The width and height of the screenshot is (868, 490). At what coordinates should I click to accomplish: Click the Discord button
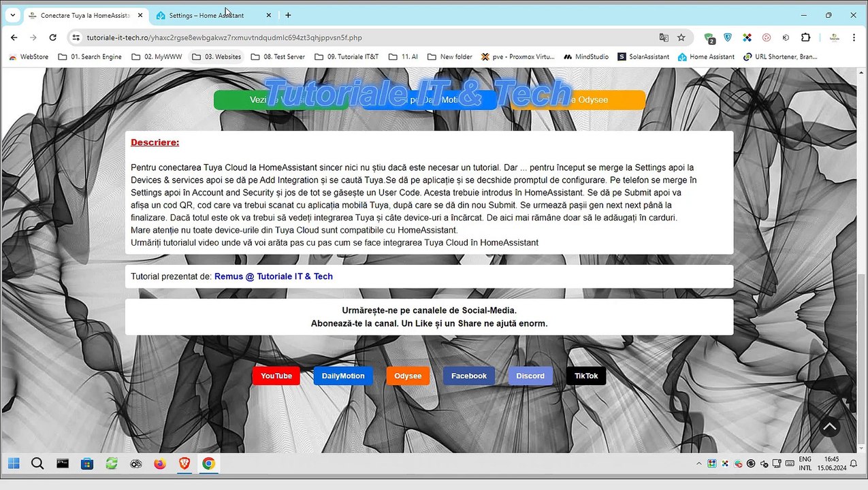pos(530,376)
